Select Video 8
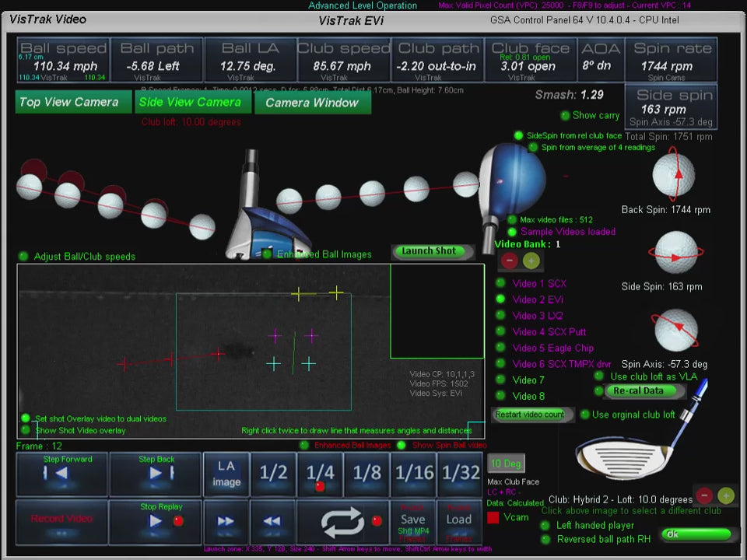Viewport: 747px width, 560px height. tap(500, 396)
